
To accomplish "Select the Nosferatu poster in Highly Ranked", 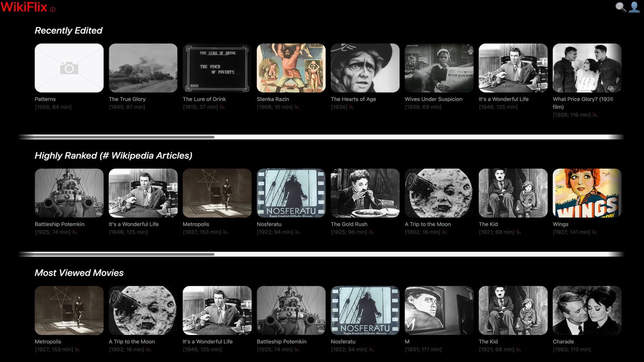I will [x=291, y=193].
